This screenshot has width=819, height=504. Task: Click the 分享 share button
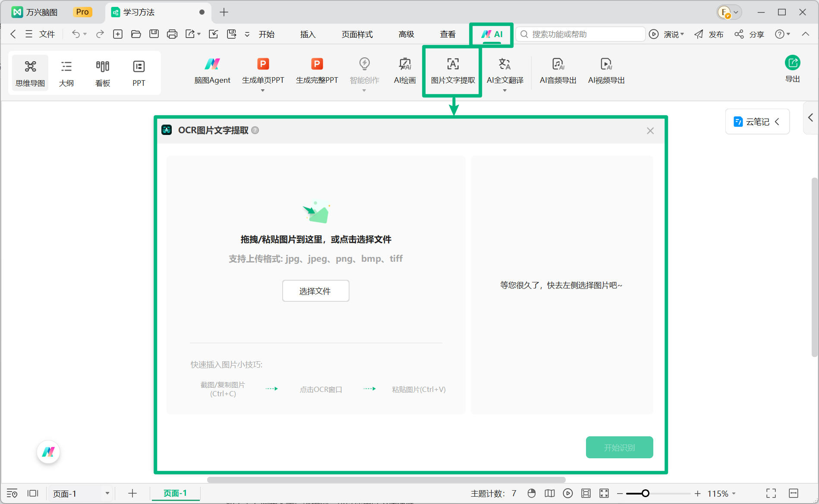click(749, 34)
